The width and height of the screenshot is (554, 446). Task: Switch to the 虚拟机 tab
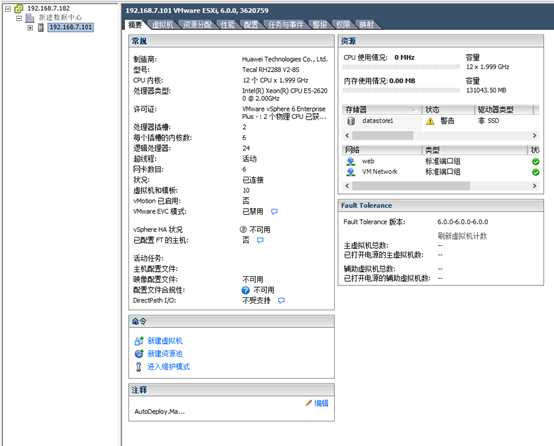coord(163,25)
